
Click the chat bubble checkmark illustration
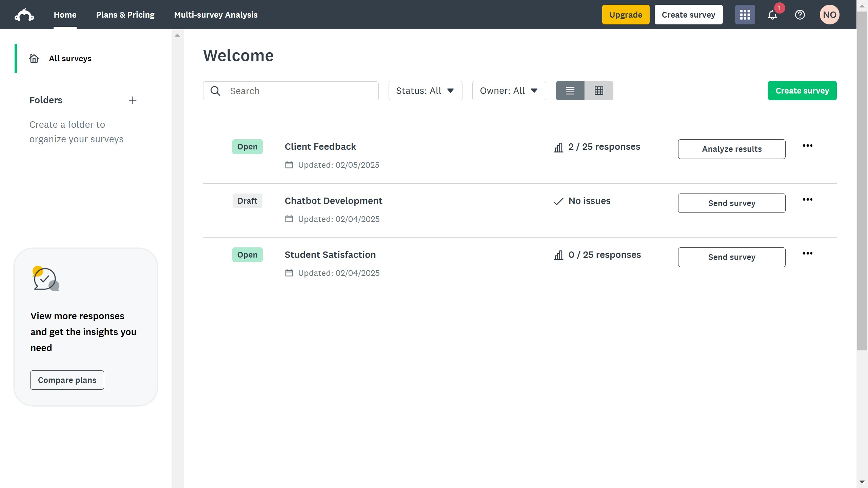coord(46,279)
